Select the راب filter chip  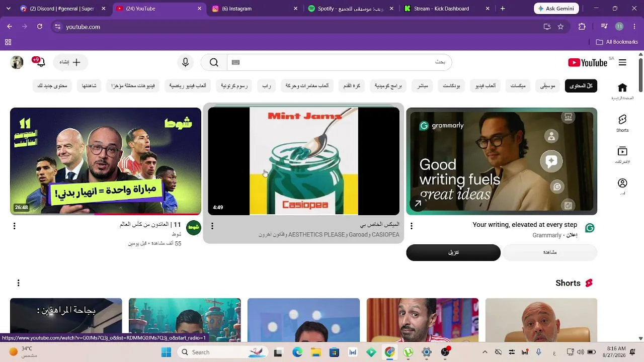click(x=267, y=86)
